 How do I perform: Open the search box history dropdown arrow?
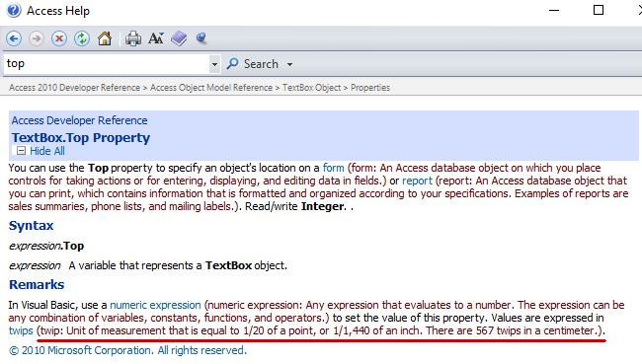coord(214,64)
